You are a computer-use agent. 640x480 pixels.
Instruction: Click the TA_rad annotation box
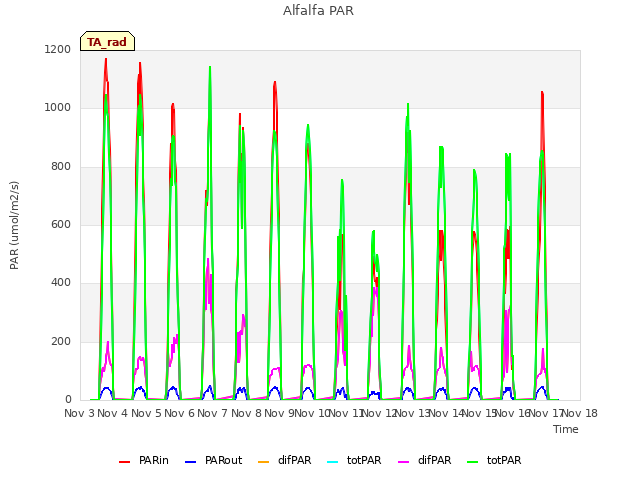(107, 41)
